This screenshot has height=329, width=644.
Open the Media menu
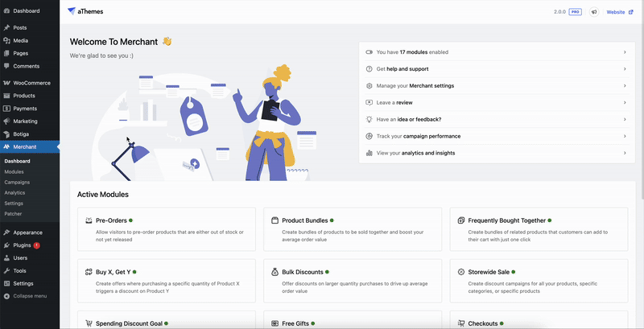(x=30, y=40)
